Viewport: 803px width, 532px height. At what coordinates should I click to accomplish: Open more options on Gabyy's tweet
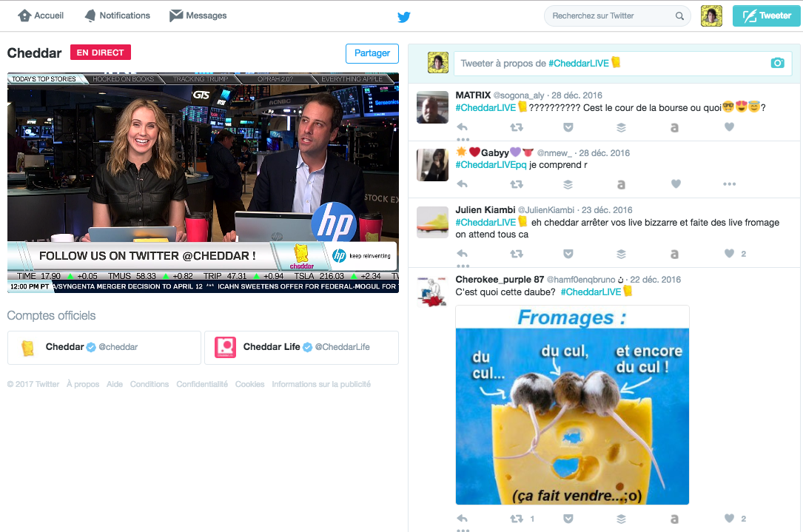(x=729, y=183)
